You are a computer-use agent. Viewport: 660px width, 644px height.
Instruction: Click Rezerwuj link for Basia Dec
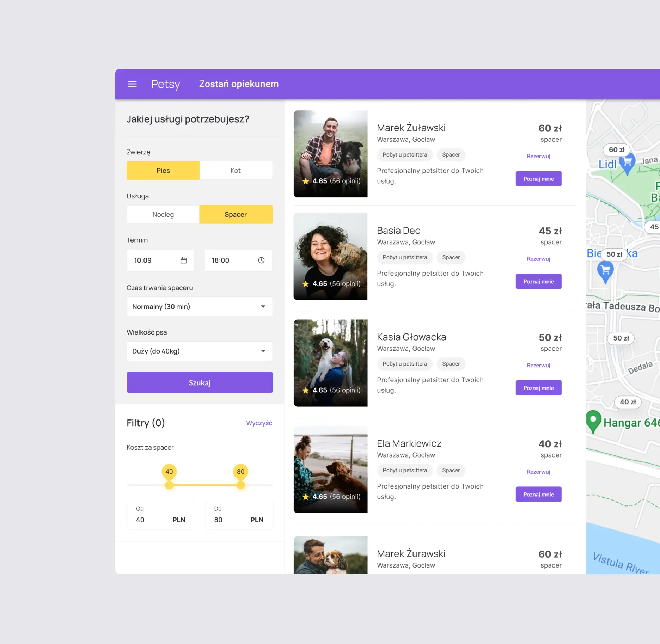coord(538,259)
